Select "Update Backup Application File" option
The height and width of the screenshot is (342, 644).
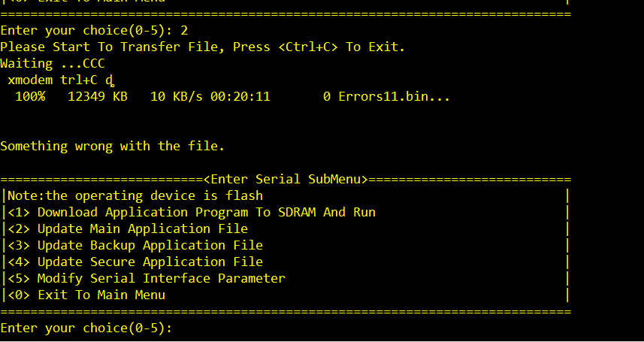[x=150, y=245]
